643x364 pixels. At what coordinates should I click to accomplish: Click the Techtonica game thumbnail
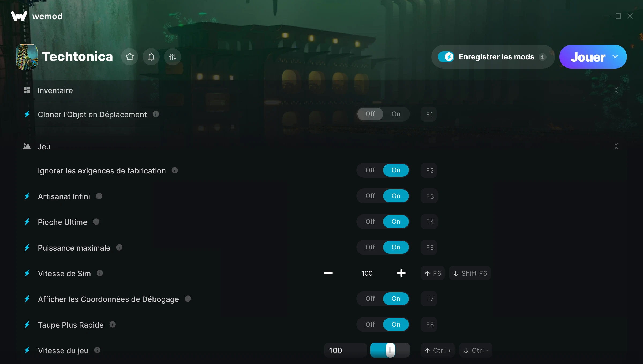pos(27,57)
